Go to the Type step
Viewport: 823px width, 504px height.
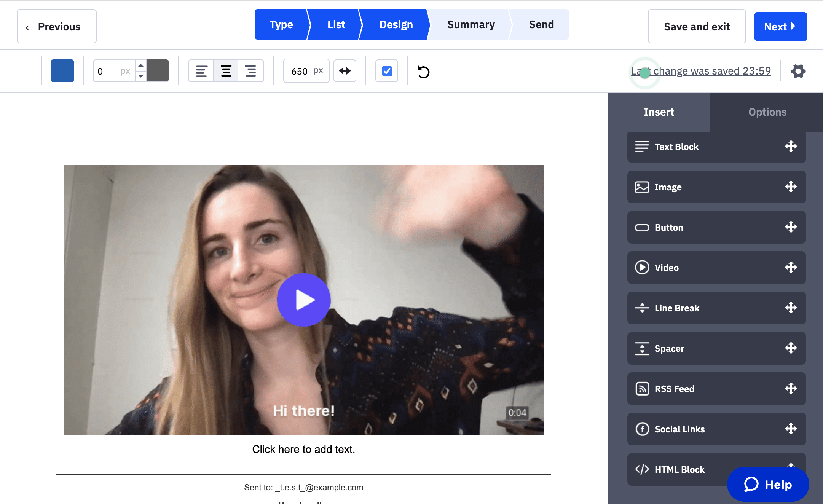tap(281, 24)
